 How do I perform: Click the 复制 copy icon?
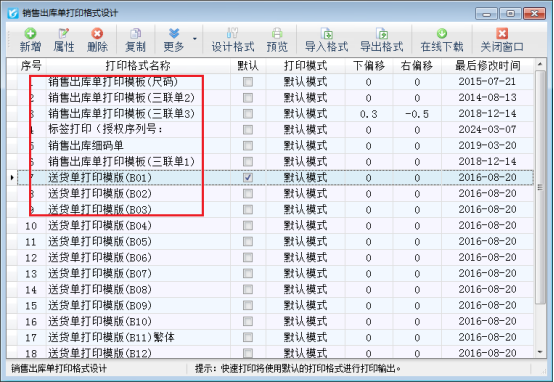[x=135, y=40]
